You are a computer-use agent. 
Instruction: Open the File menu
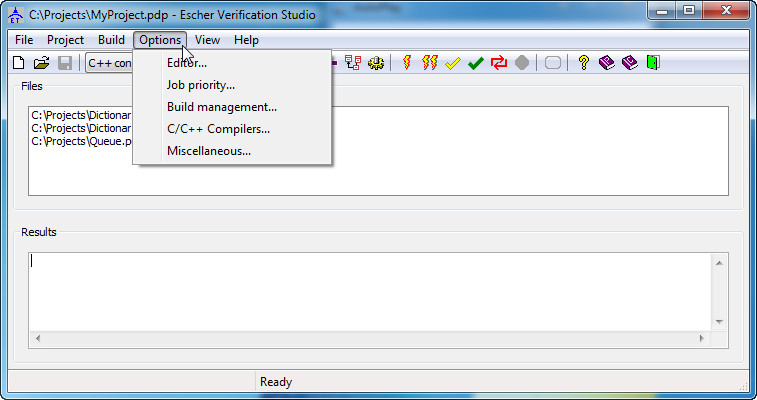24,40
